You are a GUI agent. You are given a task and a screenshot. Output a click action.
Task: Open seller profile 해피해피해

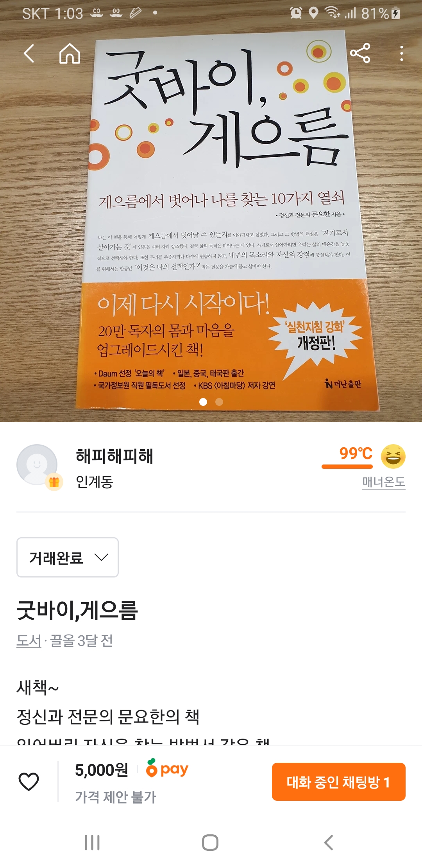coord(114,456)
